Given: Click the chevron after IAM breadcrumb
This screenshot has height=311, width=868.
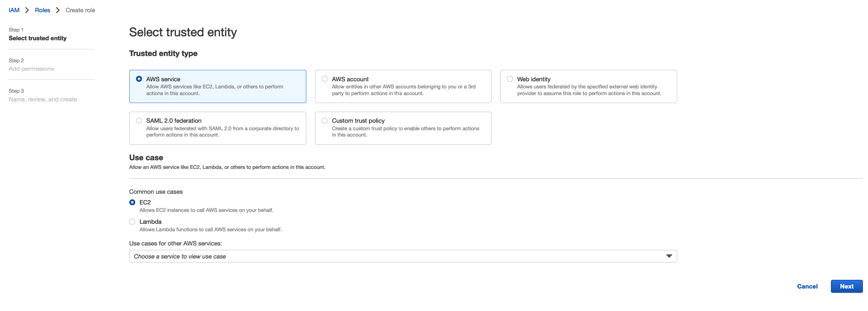Looking at the screenshot, I should tap(27, 10).
